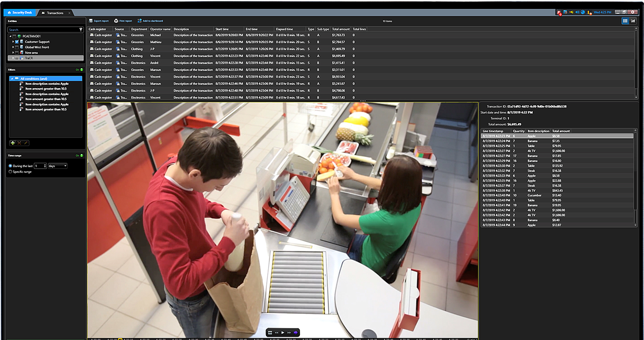Select the transaction row with total $2,784.57
Image resolution: width=644 pixels, height=340 pixels.
235,42
